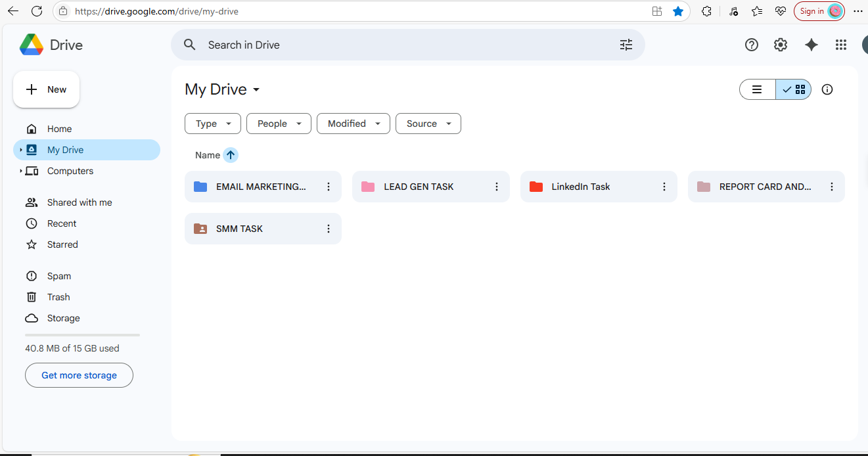Image resolution: width=868 pixels, height=456 pixels.
Task: Expand the Type filter dropdown
Action: (213, 124)
